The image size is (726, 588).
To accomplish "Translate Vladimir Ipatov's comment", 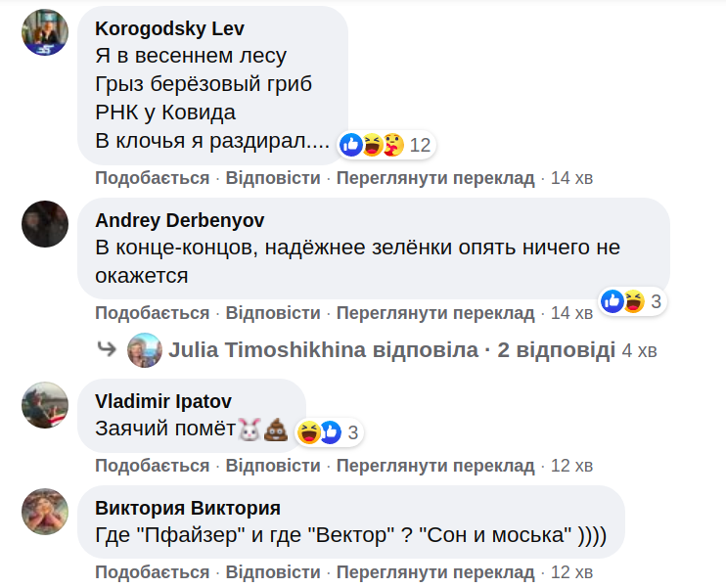I will [435, 465].
